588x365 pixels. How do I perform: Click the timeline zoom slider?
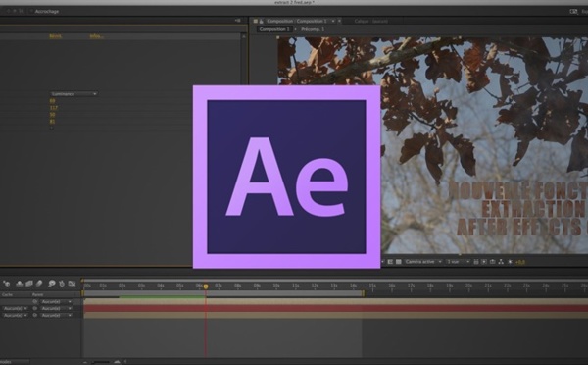(x=102, y=362)
